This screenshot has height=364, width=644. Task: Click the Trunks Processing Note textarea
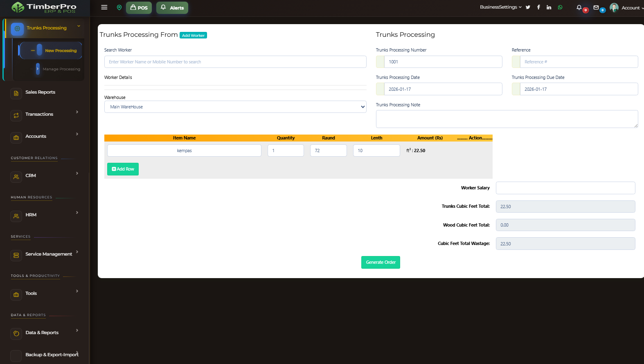pos(507,119)
